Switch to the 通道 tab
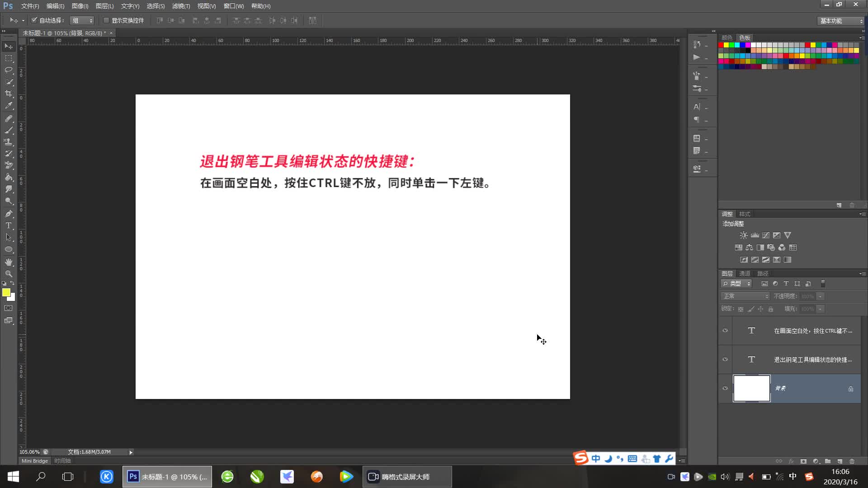The height and width of the screenshot is (488, 868). click(744, 273)
